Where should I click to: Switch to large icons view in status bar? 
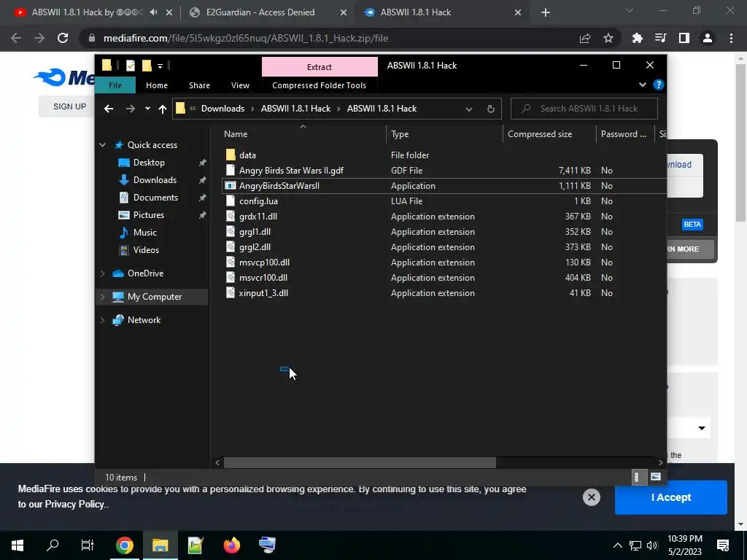tap(656, 477)
